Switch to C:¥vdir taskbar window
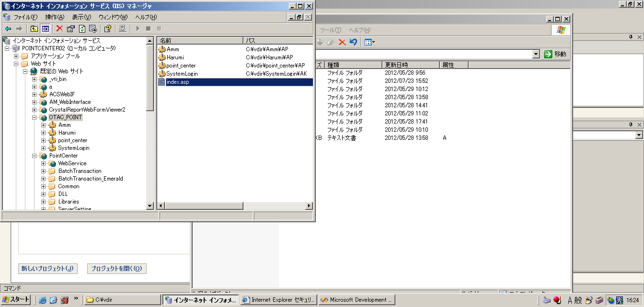The height and width of the screenshot is (307, 644). [123, 300]
